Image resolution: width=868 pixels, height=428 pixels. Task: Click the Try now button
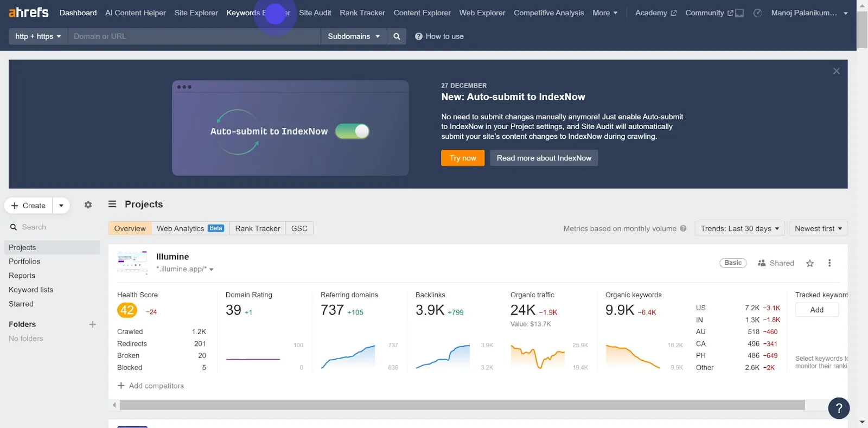click(463, 158)
